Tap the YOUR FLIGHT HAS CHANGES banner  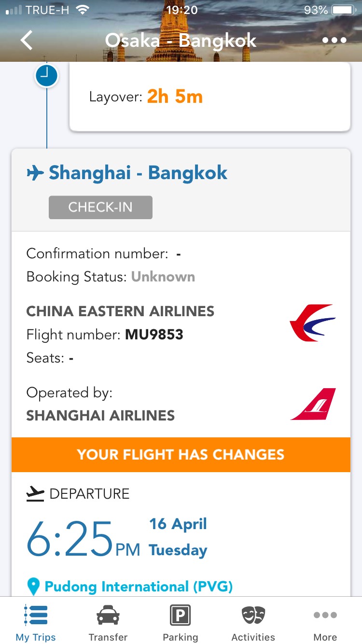point(181,455)
